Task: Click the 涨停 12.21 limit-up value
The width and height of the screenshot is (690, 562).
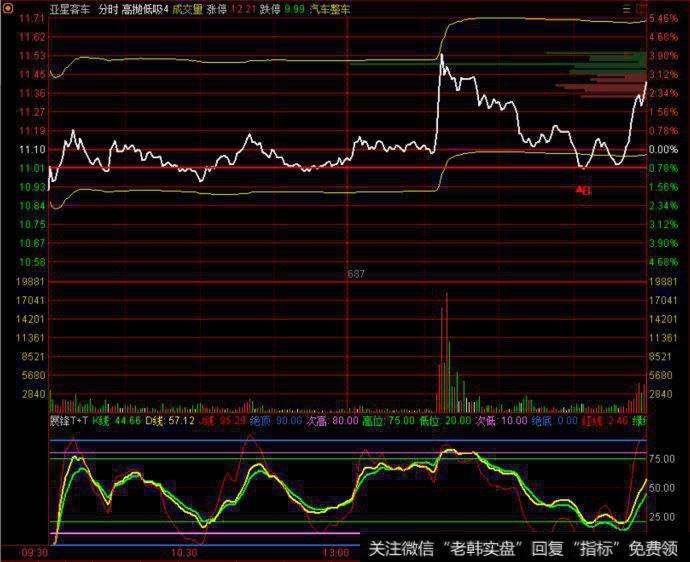Action: (231, 9)
